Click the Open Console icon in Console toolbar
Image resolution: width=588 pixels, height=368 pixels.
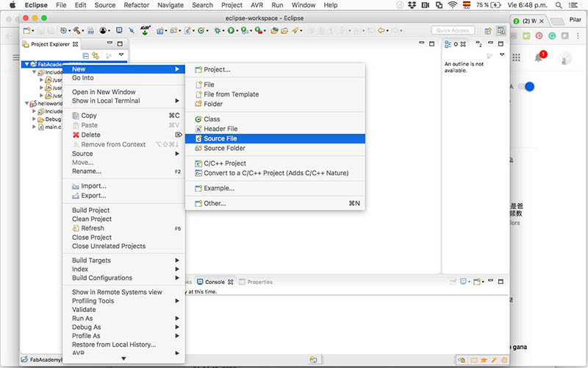click(476, 282)
